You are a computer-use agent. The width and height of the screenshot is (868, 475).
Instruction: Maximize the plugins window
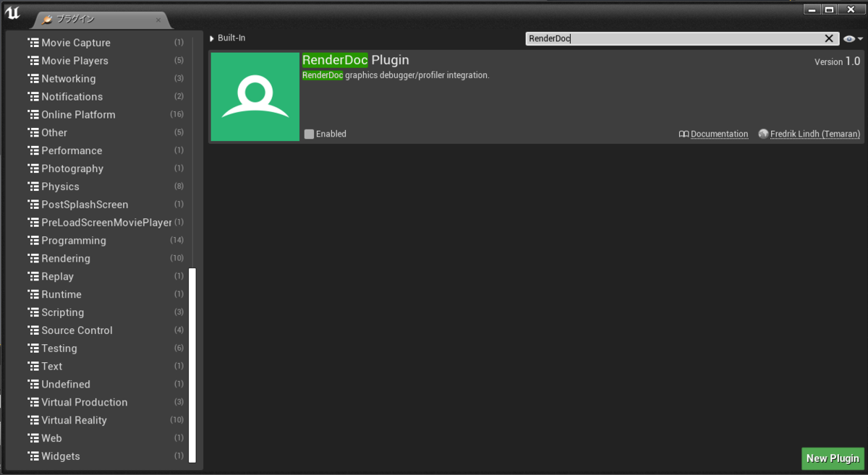[x=829, y=9]
